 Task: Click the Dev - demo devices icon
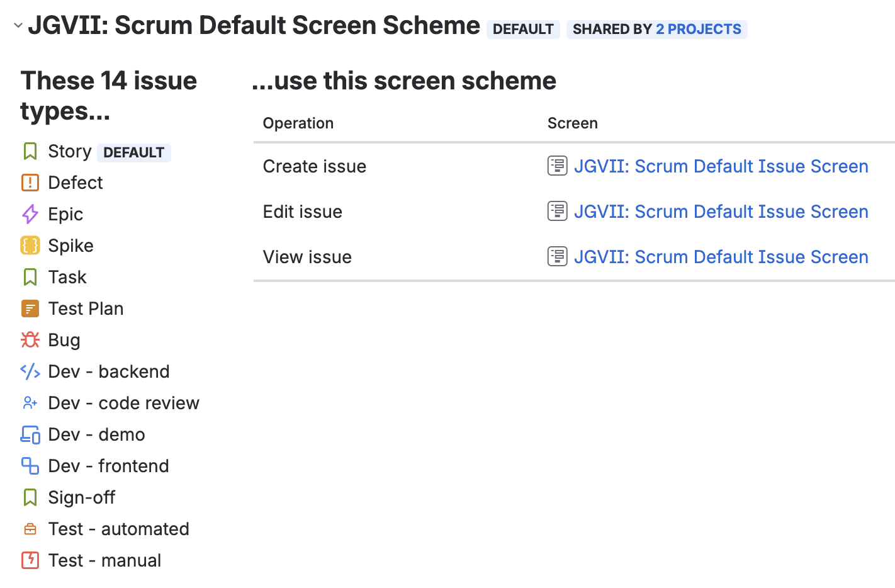(30, 434)
